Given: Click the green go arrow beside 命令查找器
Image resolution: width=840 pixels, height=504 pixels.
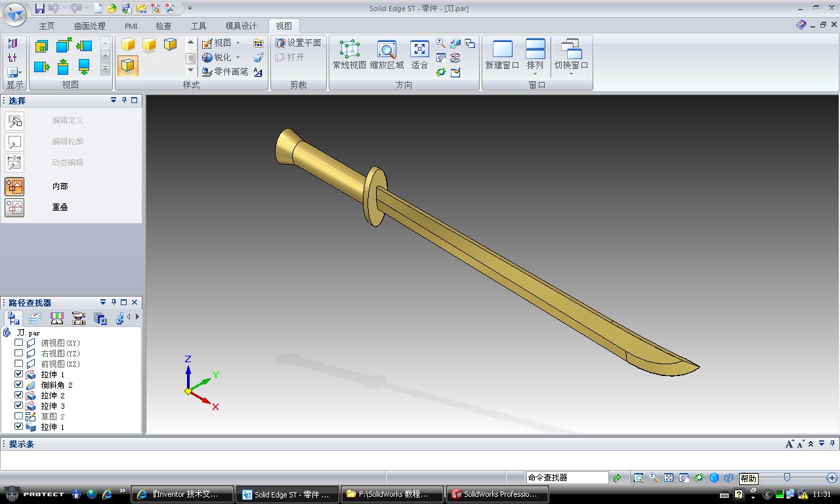Looking at the screenshot, I should (x=617, y=478).
